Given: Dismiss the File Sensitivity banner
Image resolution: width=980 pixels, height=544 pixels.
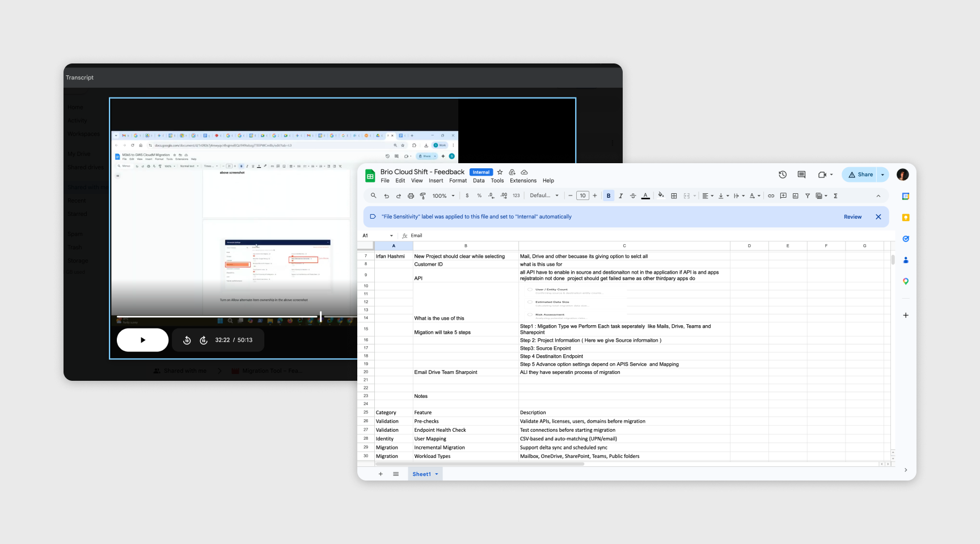Looking at the screenshot, I should [878, 217].
